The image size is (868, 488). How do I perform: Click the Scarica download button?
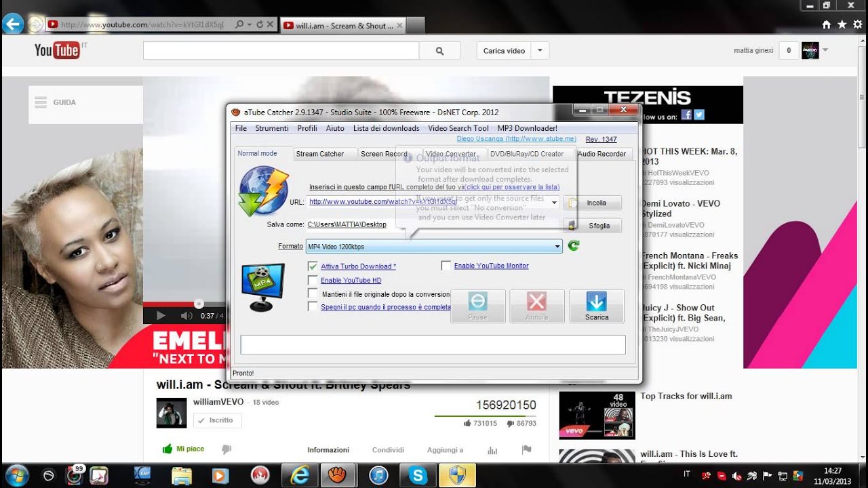(x=597, y=306)
